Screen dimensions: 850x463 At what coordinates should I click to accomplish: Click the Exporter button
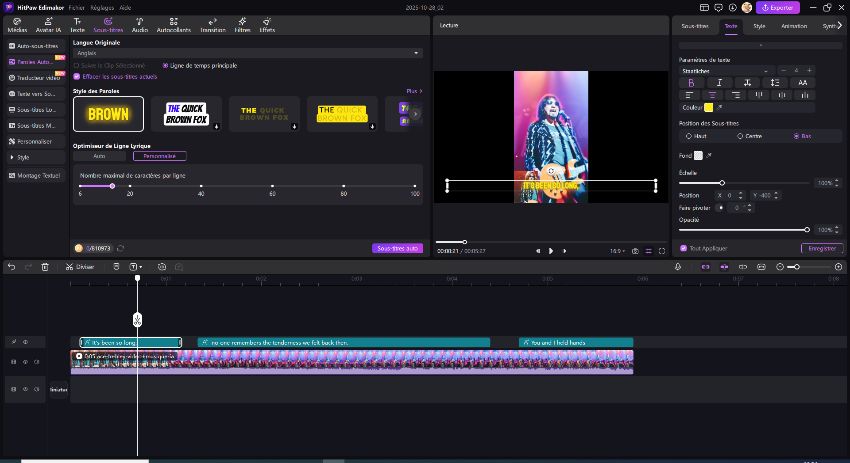[x=778, y=7]
